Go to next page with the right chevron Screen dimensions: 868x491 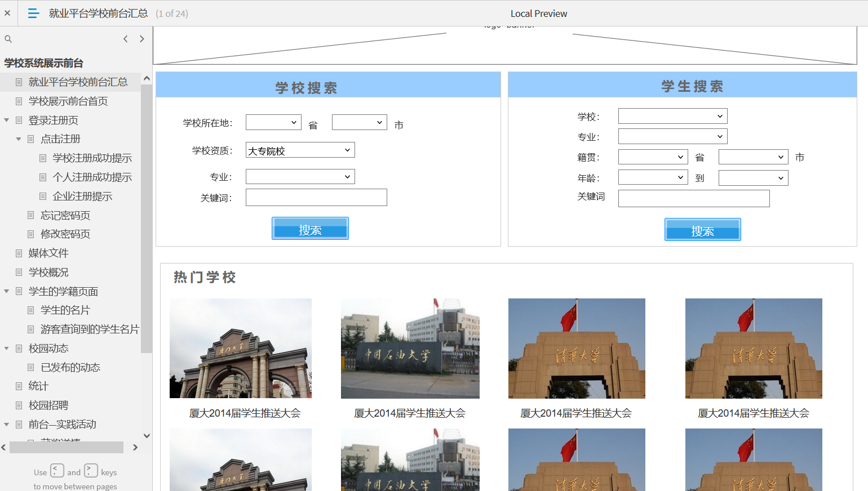coord(142,39)
